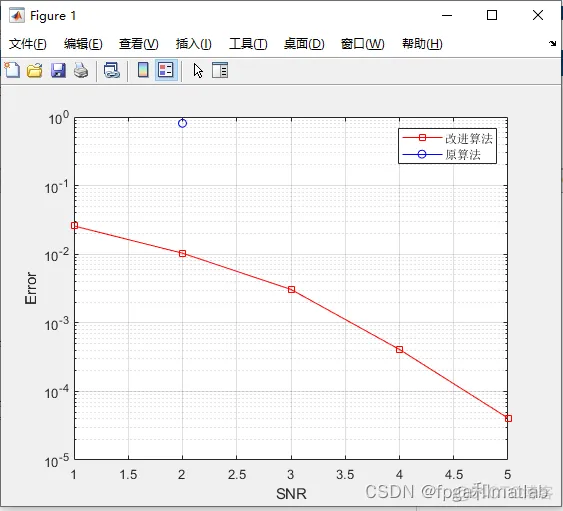Minimize the Figure 1 window
The image size is (563, 511).
click(447, 15)
